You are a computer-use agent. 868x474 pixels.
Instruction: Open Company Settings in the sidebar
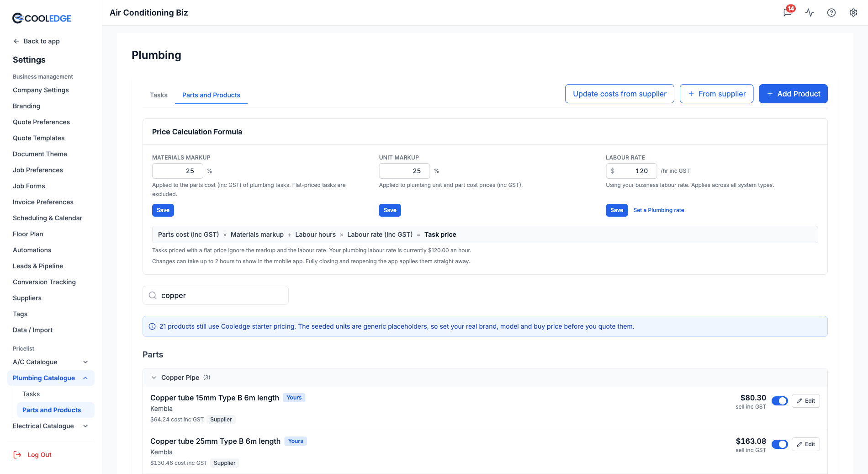(41, 90)
